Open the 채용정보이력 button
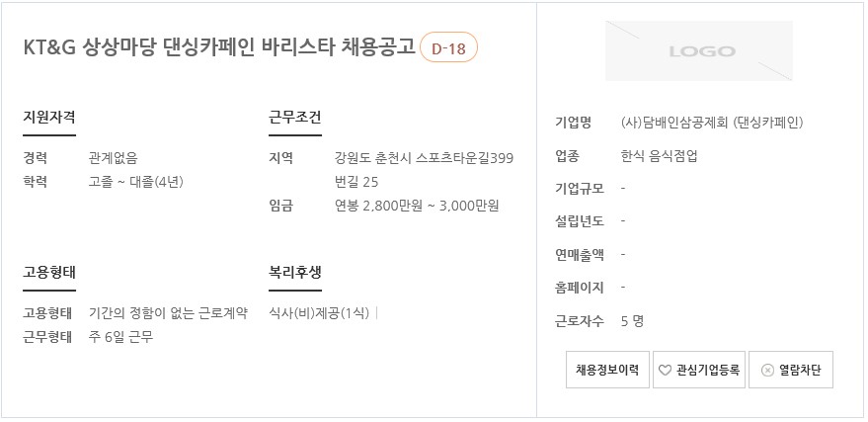 click(x=608, y=370)
